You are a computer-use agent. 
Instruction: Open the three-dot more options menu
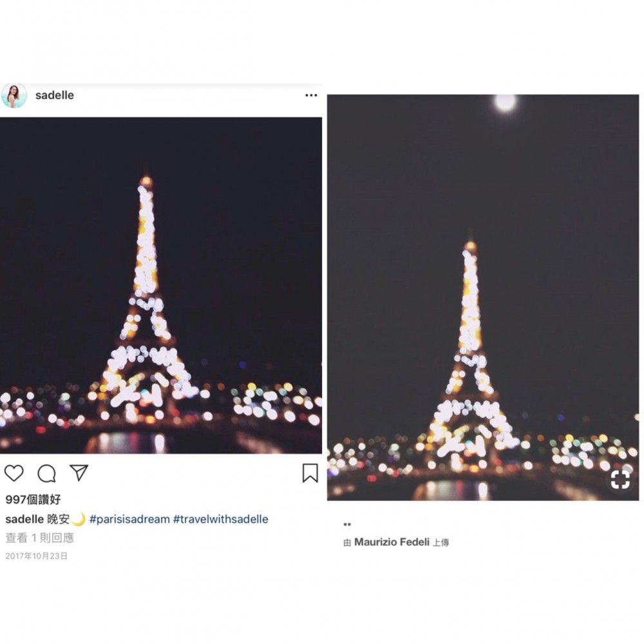click(x=311, y=95)
